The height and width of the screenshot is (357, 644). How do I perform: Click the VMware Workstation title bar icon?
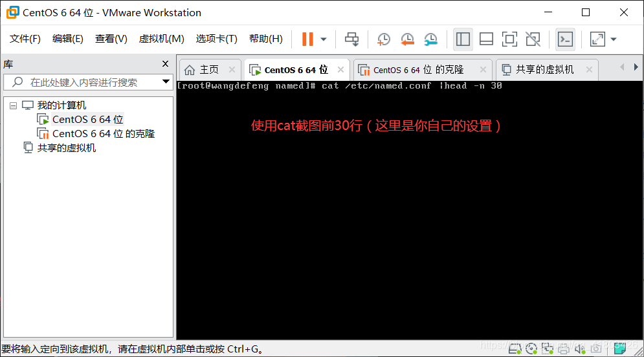coord(13,12)
